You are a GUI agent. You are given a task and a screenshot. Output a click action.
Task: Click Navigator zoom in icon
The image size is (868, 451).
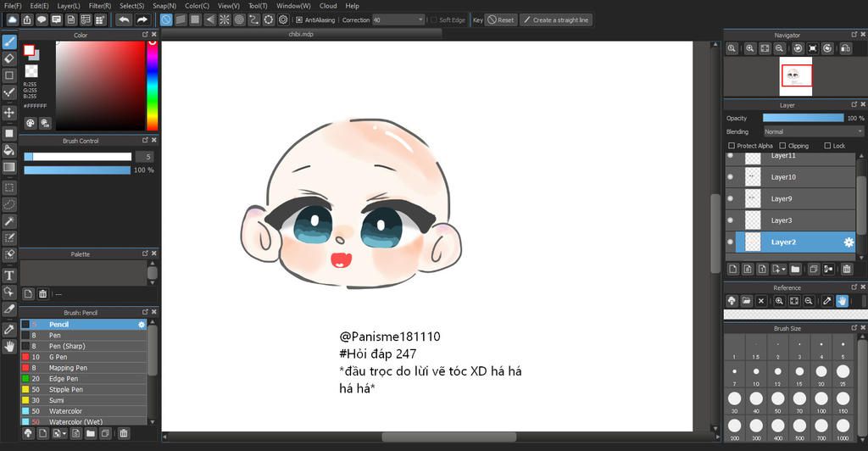pos(749,48)
